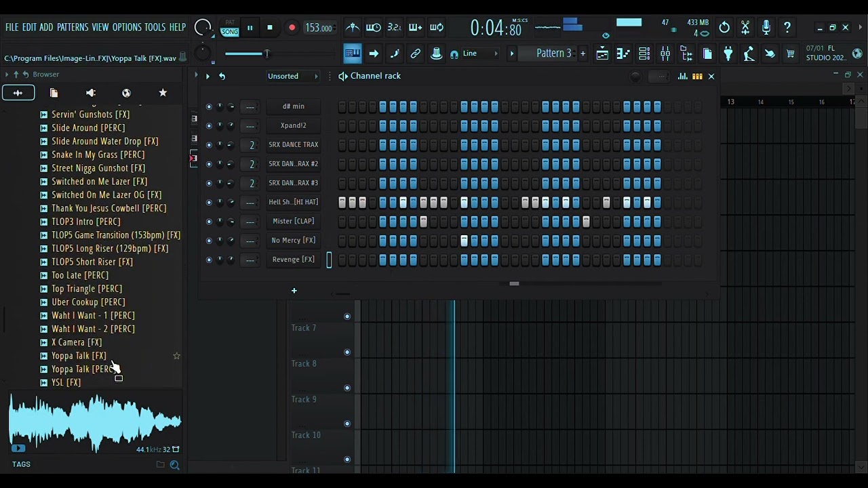Open the plugin picker plug icon

pos(728,54)
